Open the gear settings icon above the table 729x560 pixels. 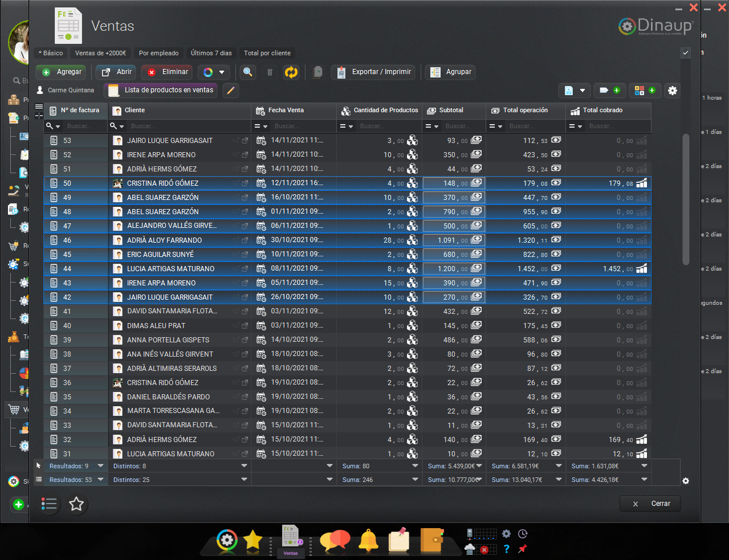[x=673, y=91]
